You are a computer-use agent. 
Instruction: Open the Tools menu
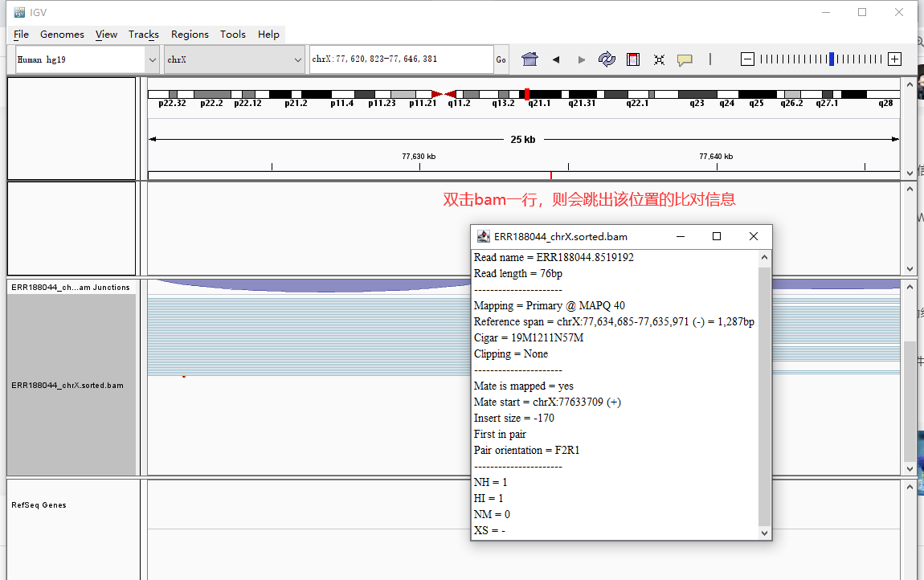coord(233,35)
